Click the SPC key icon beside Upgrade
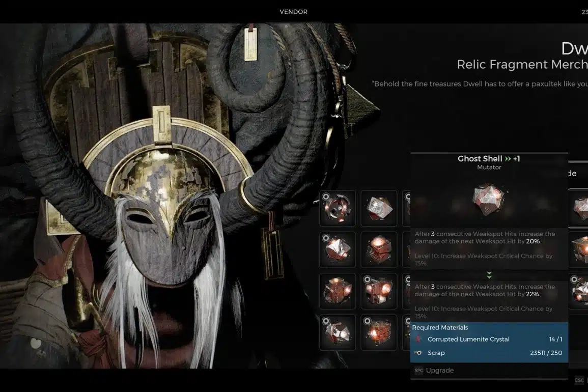 click(419, 371)
